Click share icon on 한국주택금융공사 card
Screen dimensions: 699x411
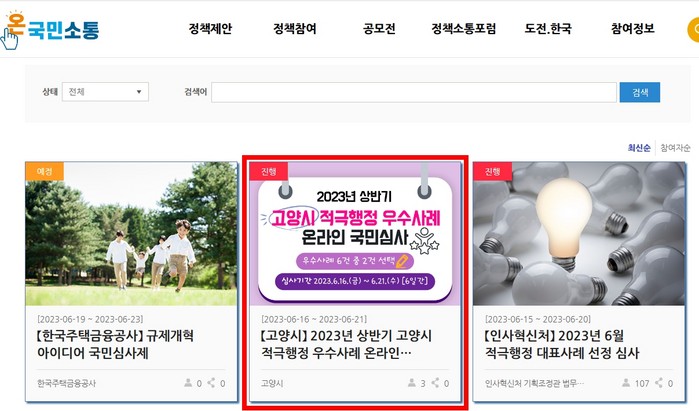pyautogui.click(x=212, y=382)
